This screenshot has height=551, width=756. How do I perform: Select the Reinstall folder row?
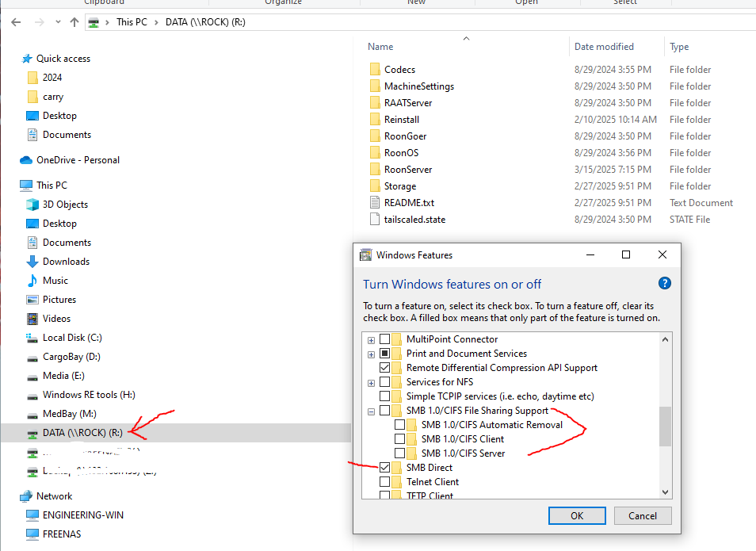pyautogui.click(x=553, y=120)
